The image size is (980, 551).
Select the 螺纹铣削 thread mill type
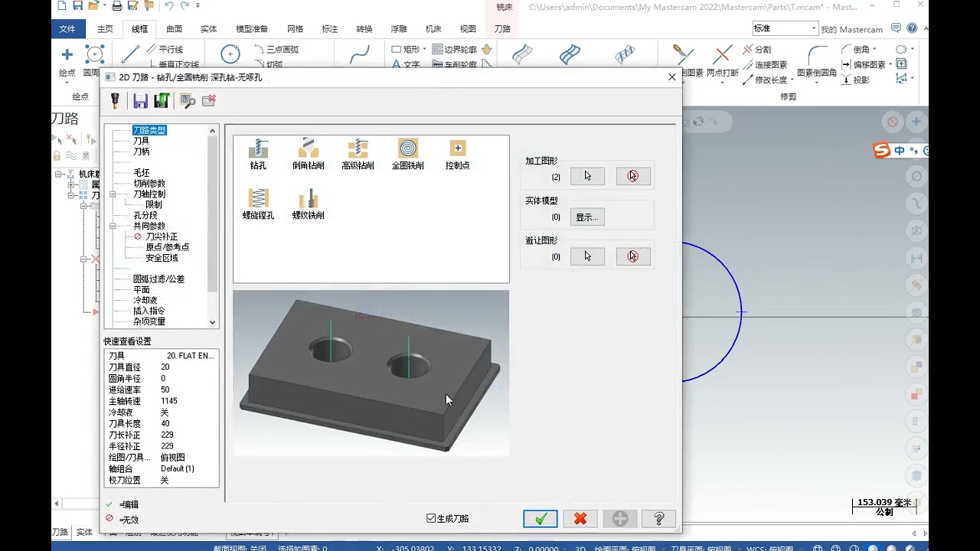(x=308, y=204)
